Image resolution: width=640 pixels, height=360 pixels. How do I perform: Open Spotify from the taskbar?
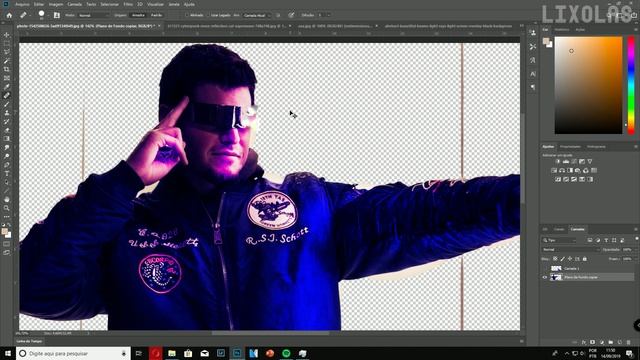tap(286, 353)
